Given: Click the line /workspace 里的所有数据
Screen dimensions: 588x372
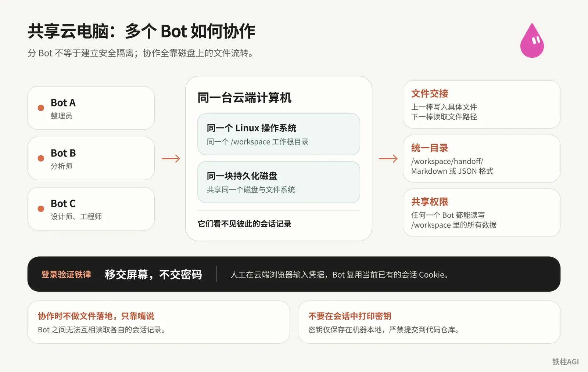Looking at the screenshot, I should 454,225.
